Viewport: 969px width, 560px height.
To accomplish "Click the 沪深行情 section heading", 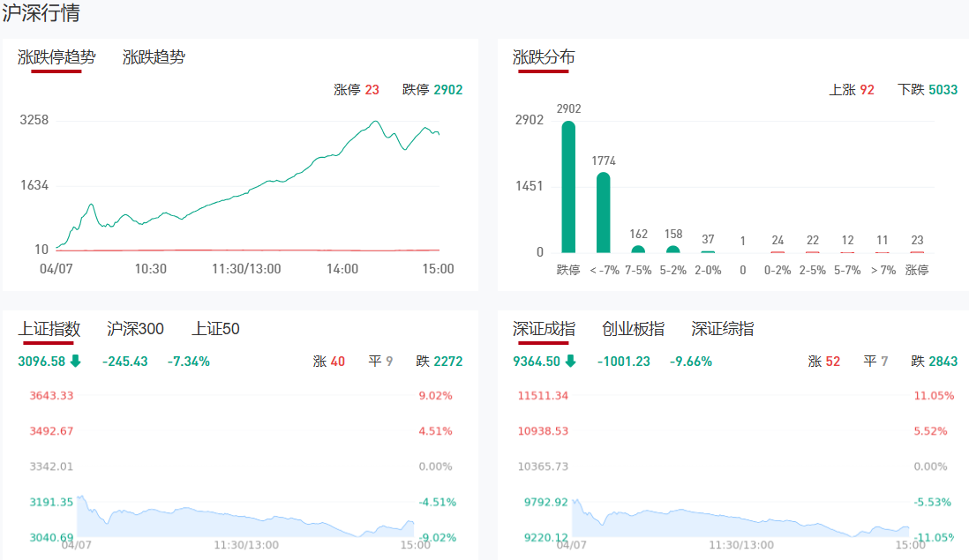I will click(42, 13).
